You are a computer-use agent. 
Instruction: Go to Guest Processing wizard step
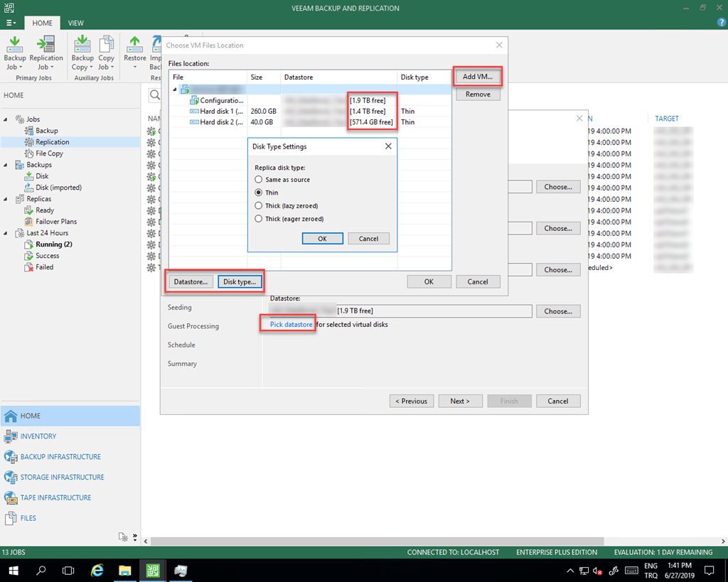coord(193,326)
